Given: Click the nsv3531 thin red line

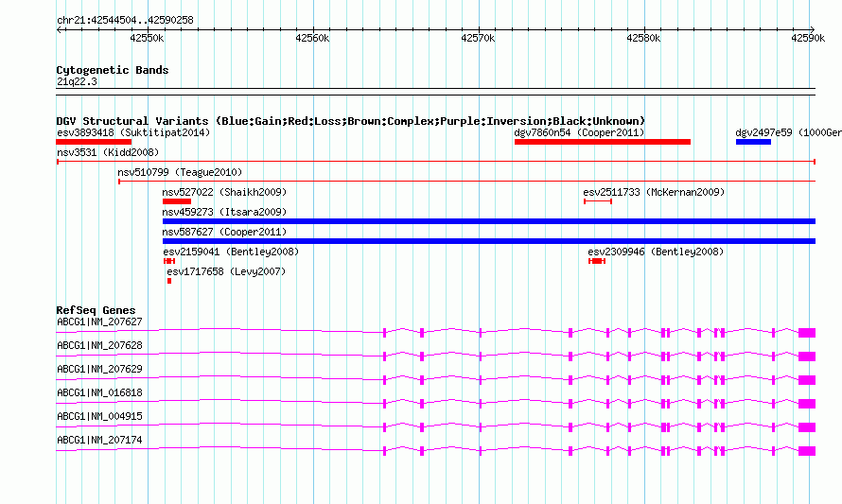Looking at the screenshot, I should [x=436, y=162].
